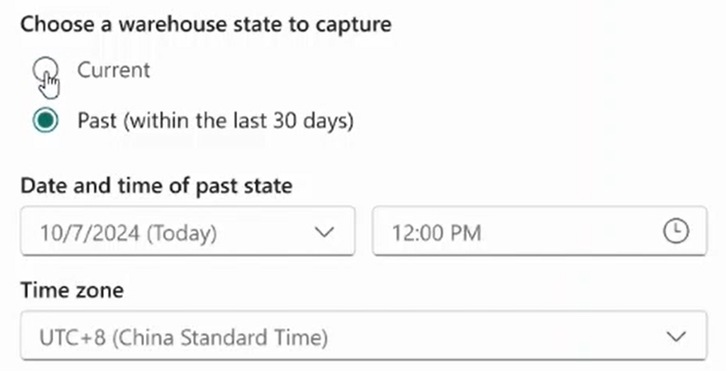
Task: Click the 'Time zone' field label
Action: tap(72, 290)
